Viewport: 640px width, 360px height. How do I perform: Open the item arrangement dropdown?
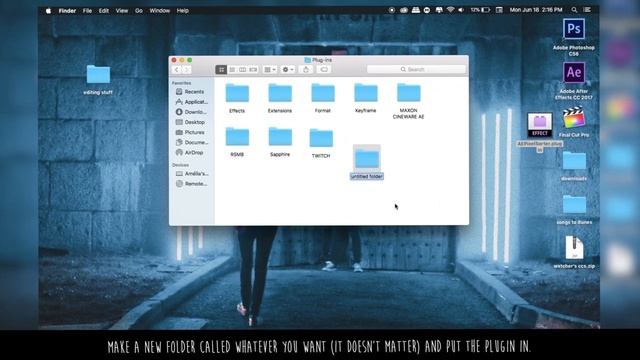coord(269,70)
